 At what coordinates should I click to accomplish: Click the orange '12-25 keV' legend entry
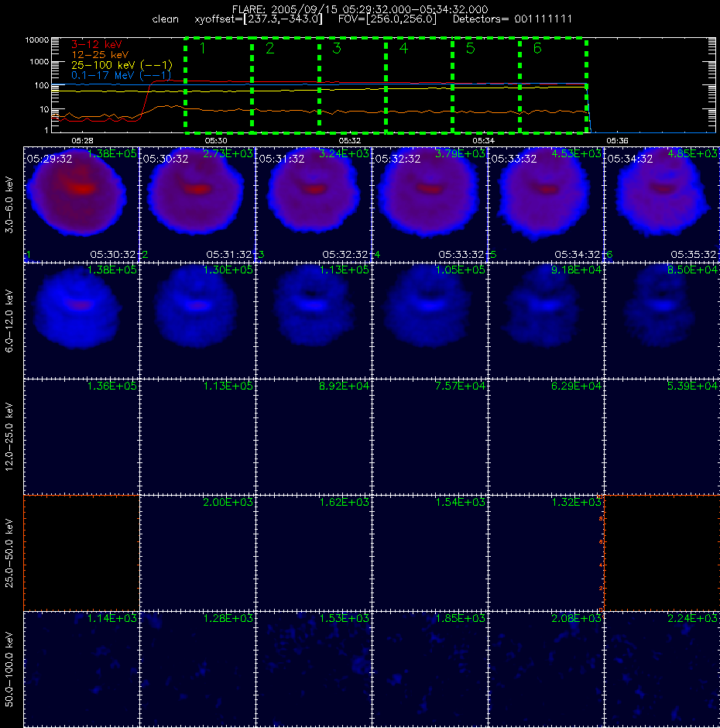100,55
